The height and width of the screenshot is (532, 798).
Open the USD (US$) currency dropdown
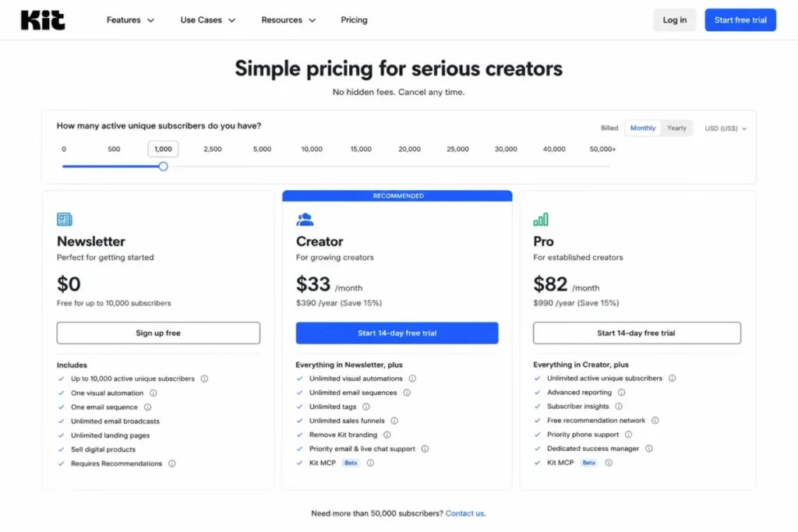click(726, 129)
